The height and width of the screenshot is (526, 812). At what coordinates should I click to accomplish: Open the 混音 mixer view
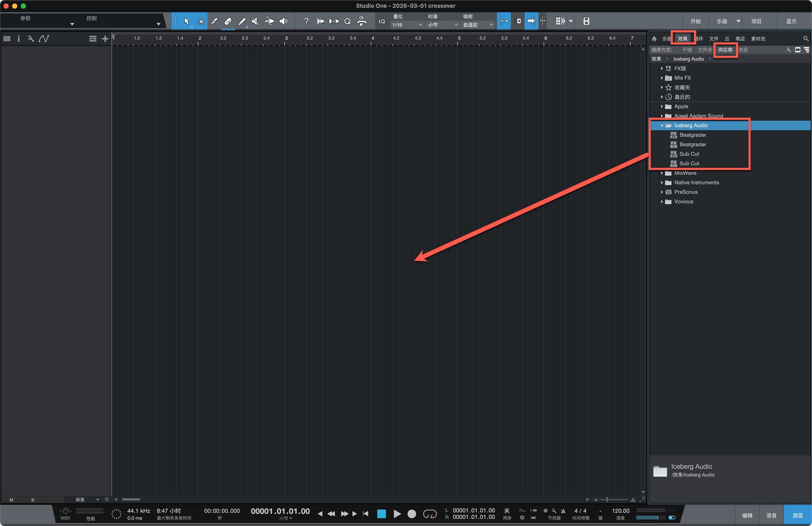[x=771, y=515]
